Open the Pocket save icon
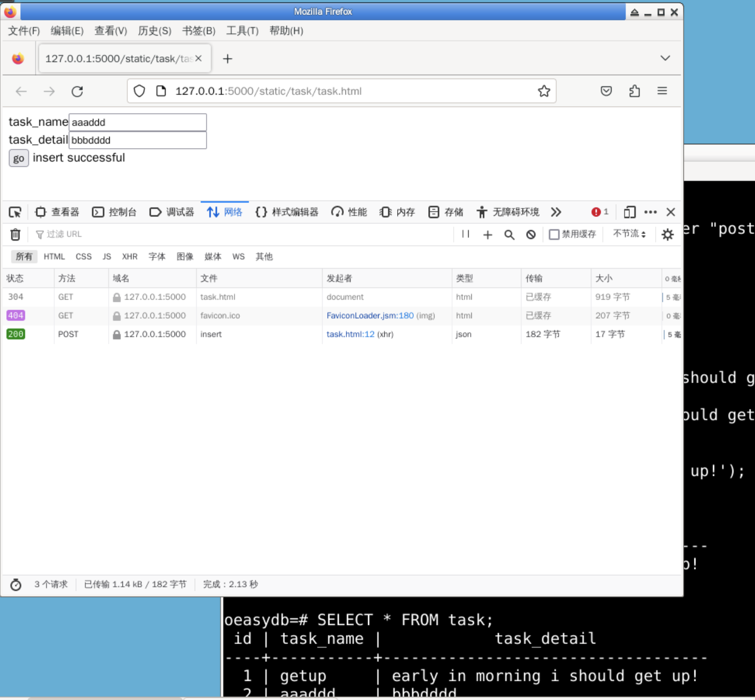The height and width of the screenshot is (700, 755). coord(606,91)
